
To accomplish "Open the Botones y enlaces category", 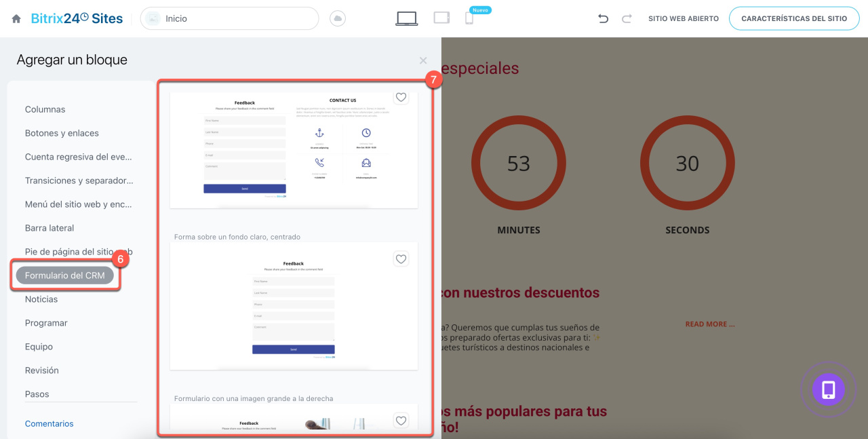I will (62, 133).
